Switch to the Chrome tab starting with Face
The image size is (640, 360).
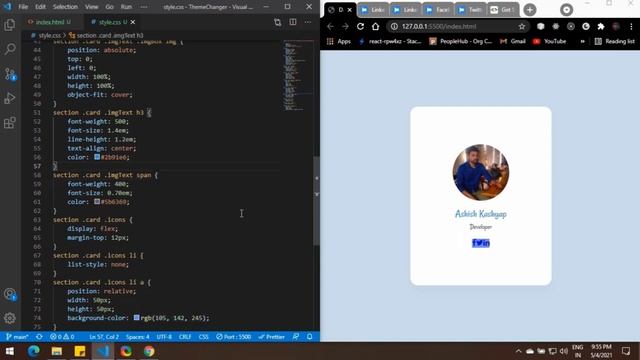click(438, 10)
